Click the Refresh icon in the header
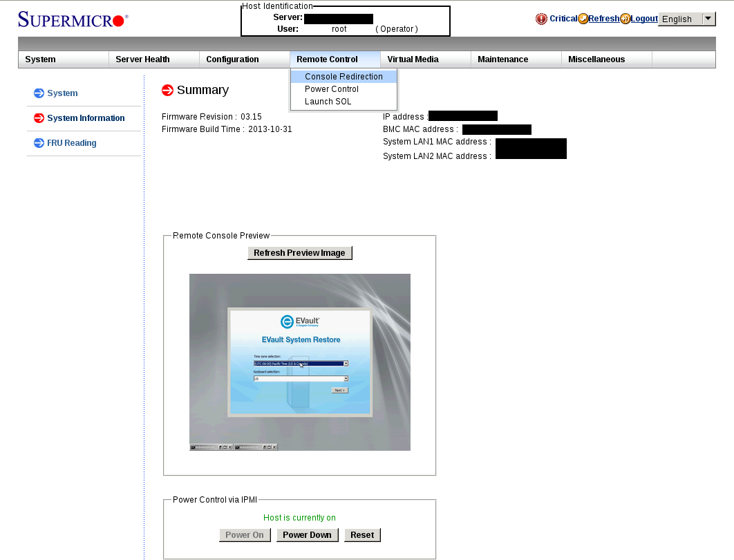The image size is (734, 560). (583, 19)
